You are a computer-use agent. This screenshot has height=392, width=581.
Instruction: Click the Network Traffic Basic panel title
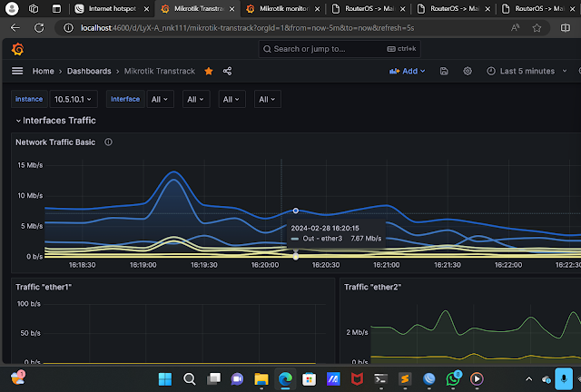tap(55, 142)
